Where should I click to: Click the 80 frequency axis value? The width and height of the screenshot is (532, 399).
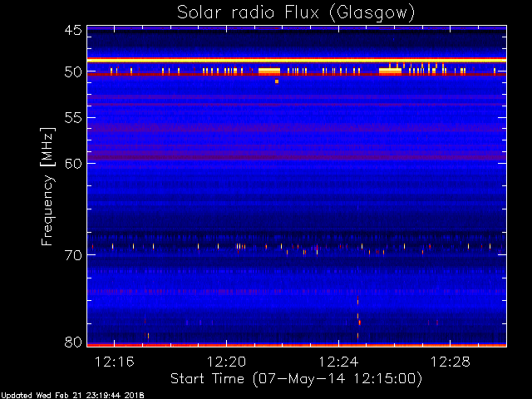[x=73, y=342]
